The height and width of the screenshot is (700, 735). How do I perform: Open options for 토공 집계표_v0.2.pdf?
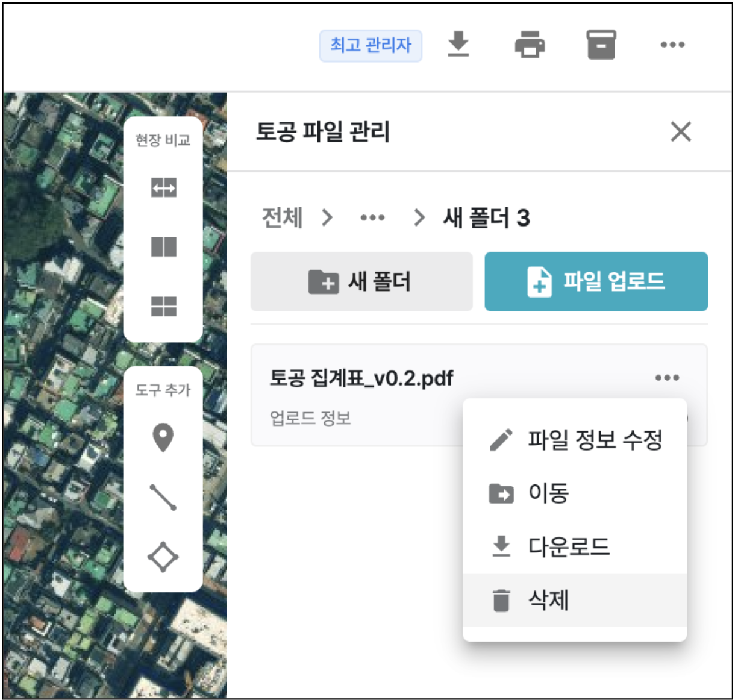(667, 378)
